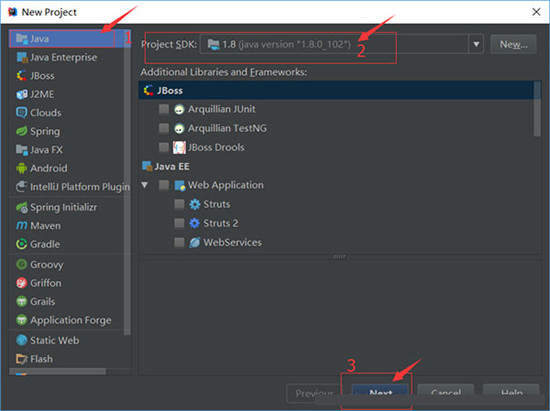Click the Application Forge icon
The width and height of the screenshot is (550, 411).
click(x=22, y=320)
